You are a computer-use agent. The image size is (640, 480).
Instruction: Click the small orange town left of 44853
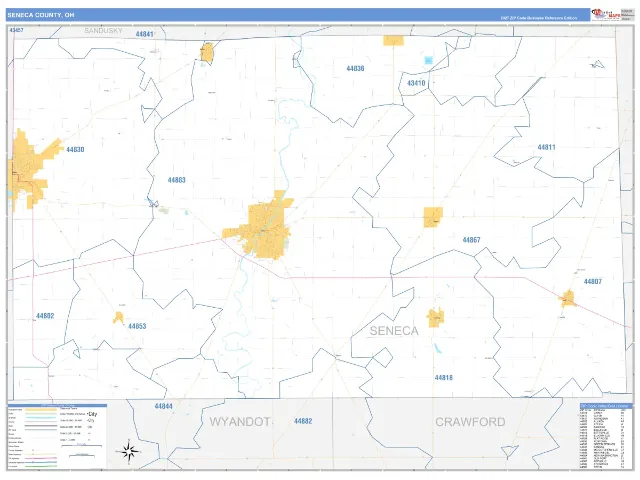(118, 318)
